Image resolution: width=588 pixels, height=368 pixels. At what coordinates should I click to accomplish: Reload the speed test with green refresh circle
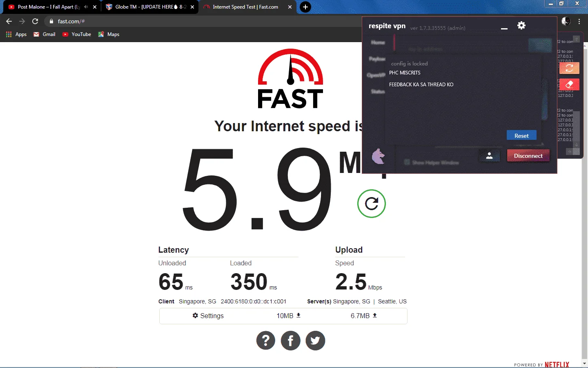click(x=371, y=204)
